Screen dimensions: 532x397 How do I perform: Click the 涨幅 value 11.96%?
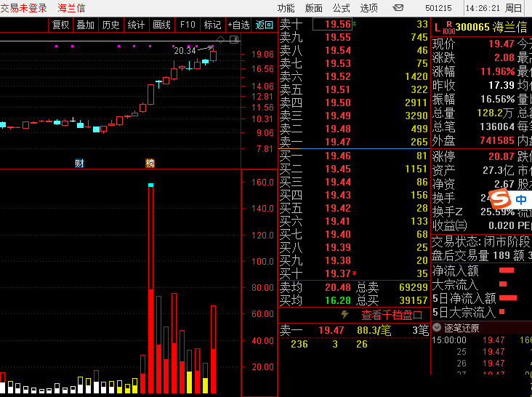click(497, 71)
